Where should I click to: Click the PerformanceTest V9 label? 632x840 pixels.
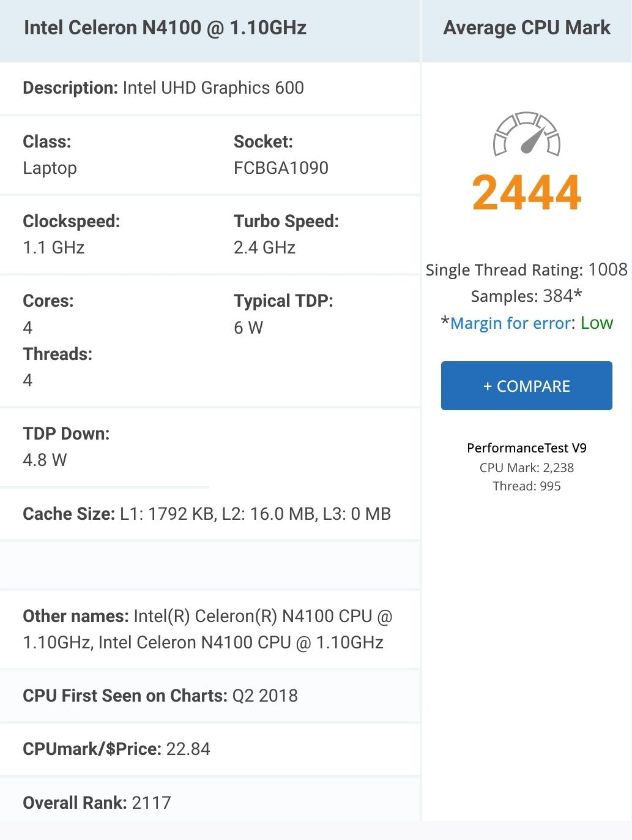(527, 448)
